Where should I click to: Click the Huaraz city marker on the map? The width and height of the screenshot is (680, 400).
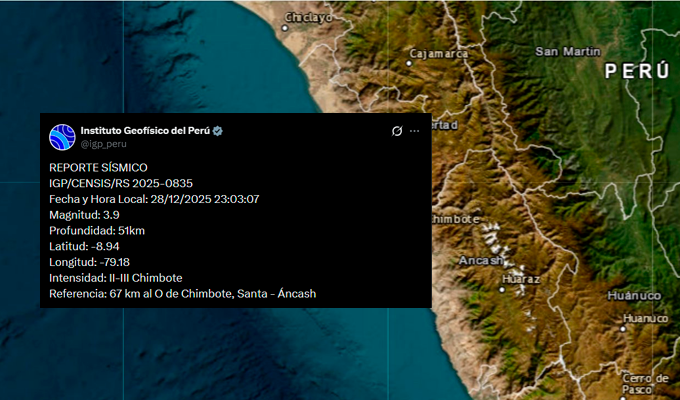tap(502, 289)
